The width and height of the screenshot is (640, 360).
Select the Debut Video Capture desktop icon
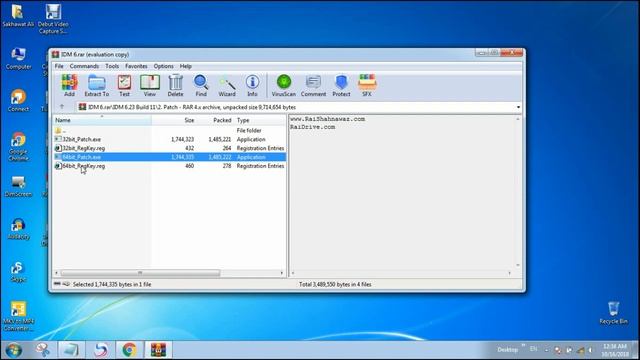[53, 19]
